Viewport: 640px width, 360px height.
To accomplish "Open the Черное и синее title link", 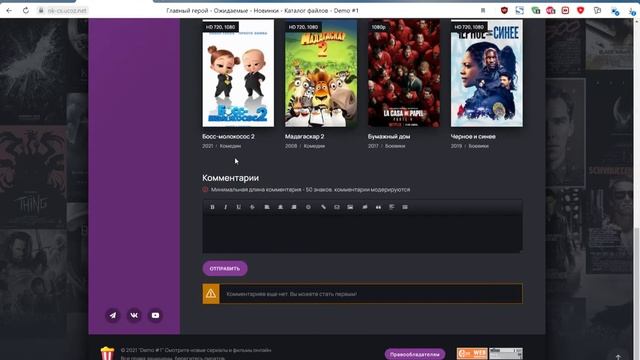I will click(473, 136).
